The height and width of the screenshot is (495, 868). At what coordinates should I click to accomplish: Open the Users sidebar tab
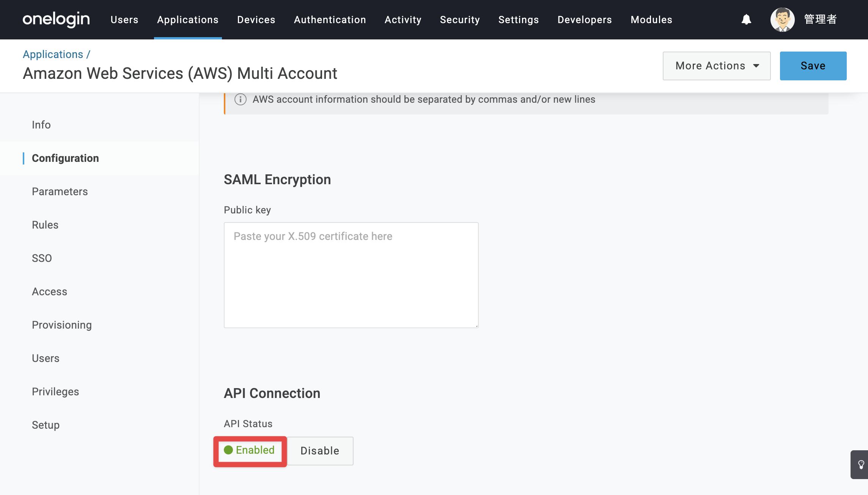[46, 358]
